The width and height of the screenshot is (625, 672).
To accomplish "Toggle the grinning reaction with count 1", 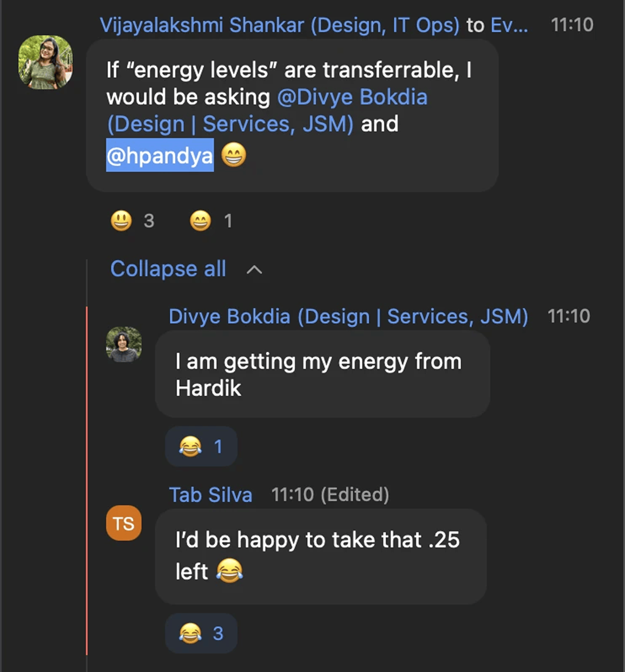I will pyautogui.click(x=210, y=221).
